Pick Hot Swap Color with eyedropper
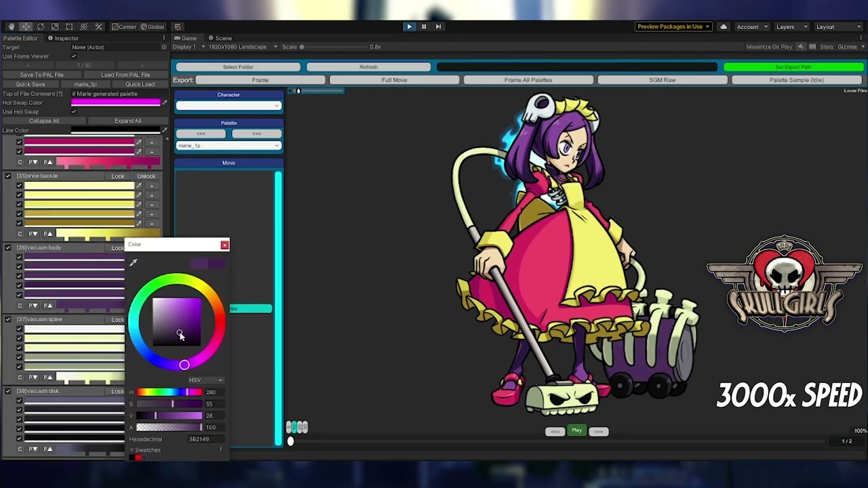The image size is (868, 488). [x=164, y=103]
